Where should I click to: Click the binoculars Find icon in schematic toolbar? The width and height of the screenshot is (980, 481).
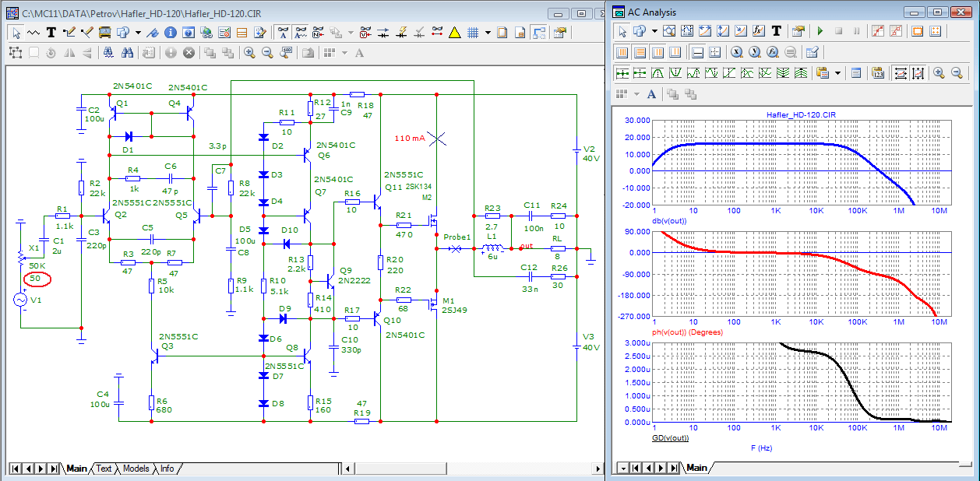tap(127, 52)
